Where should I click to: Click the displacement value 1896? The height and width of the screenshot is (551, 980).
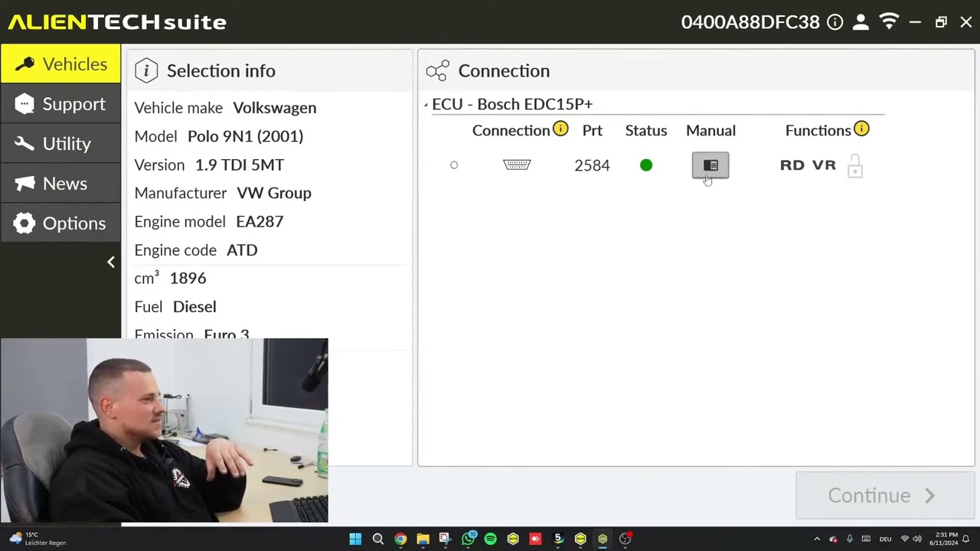pyautogui.click(x=188, y=278)
